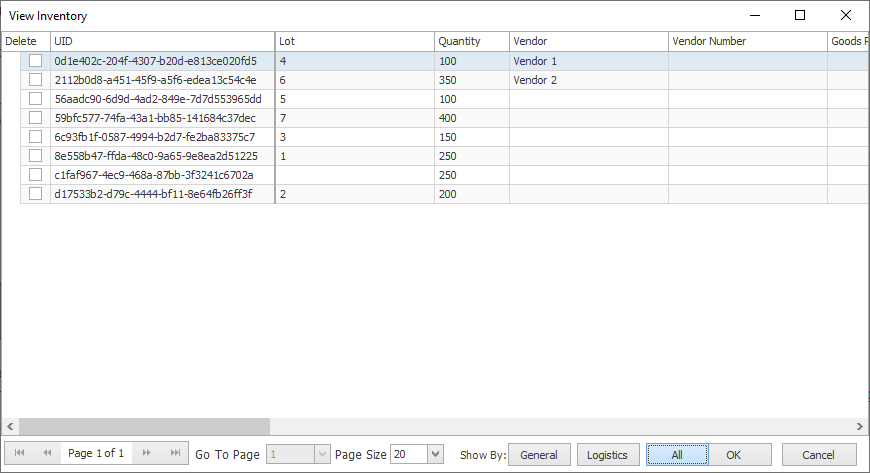
Task: Go to the next page
Action: click(147, 453)
